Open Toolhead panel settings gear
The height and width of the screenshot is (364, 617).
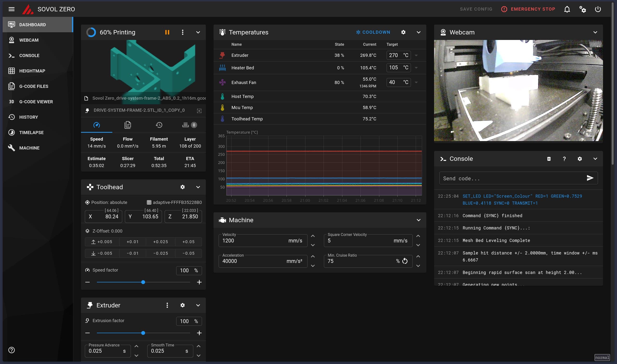tap(182, 187)
